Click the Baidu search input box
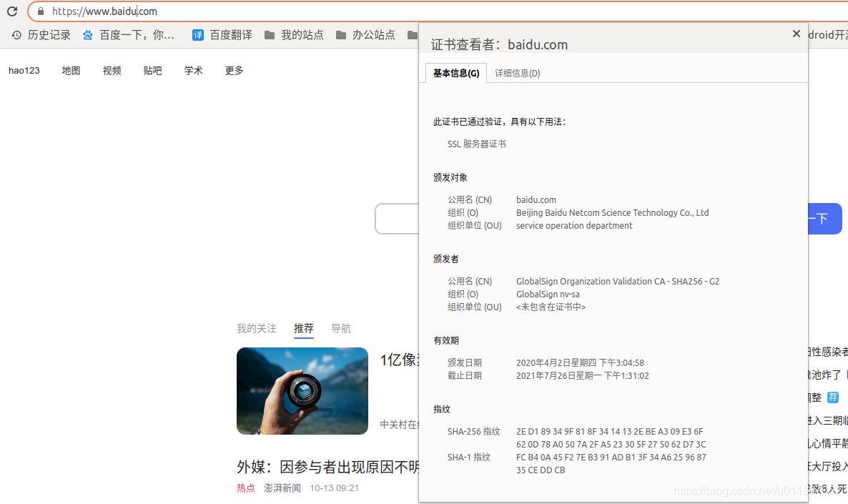 pyautogui.click(x=397, y=219)
